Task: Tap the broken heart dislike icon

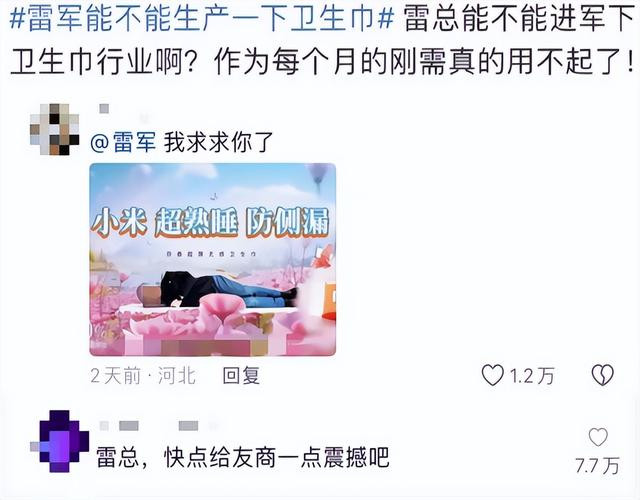Action: (x=602, y=375)
